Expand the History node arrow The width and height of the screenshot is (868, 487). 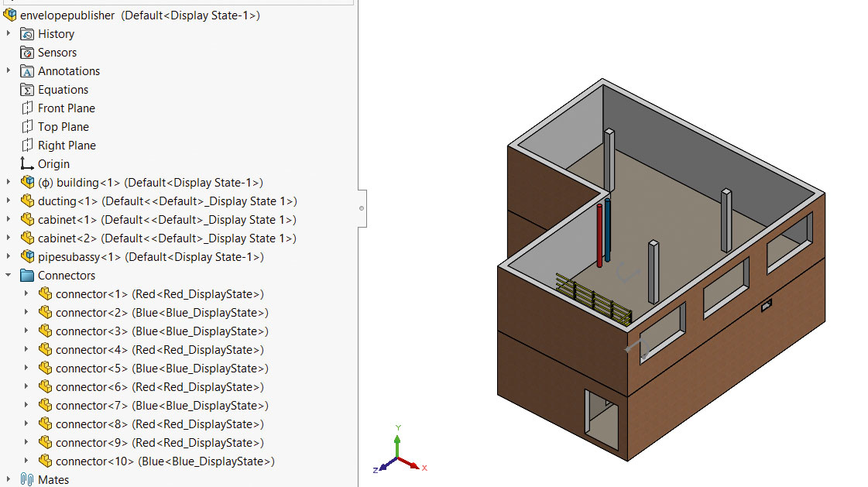pyautogui.click(x=9, y=34)
